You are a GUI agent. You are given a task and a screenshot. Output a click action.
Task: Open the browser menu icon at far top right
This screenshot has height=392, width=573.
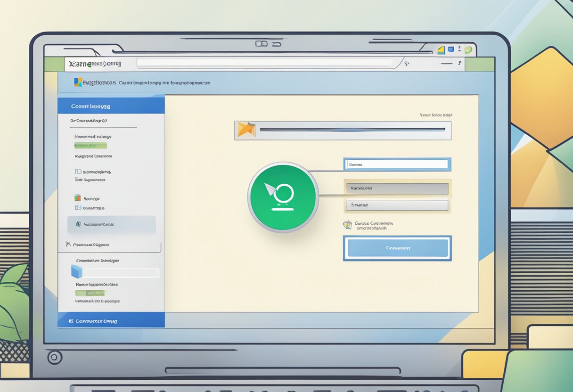[x=459, y=49]
